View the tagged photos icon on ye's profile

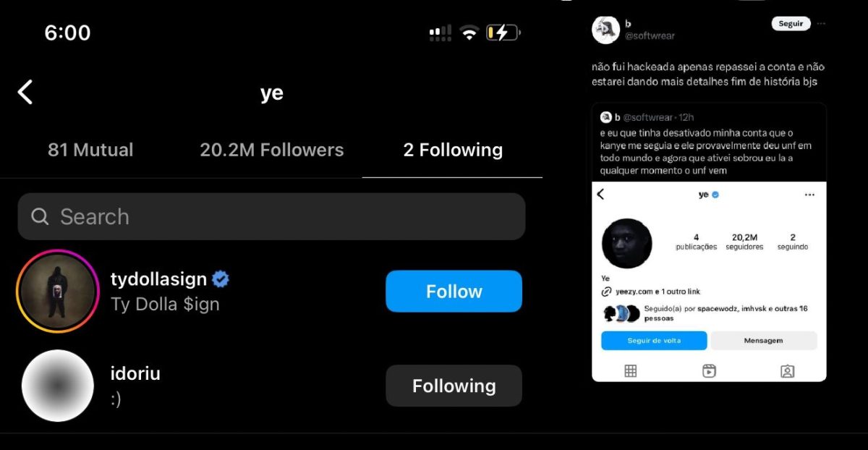(x=788, y=370)
